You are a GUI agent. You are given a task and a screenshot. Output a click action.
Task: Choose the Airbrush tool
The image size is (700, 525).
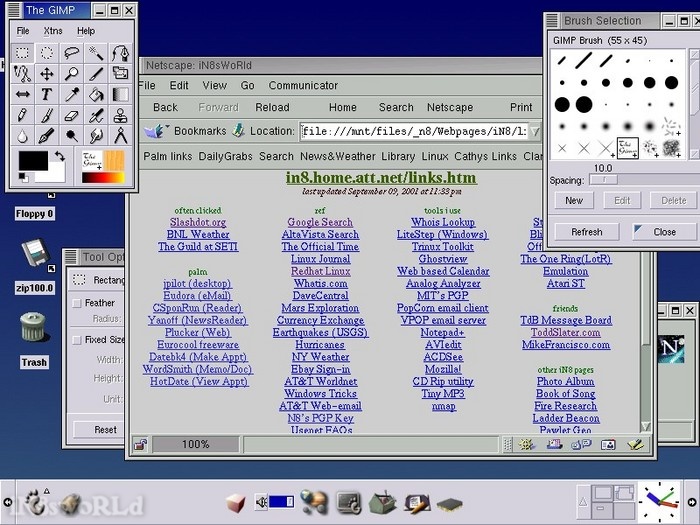click(x=96, y=115)
